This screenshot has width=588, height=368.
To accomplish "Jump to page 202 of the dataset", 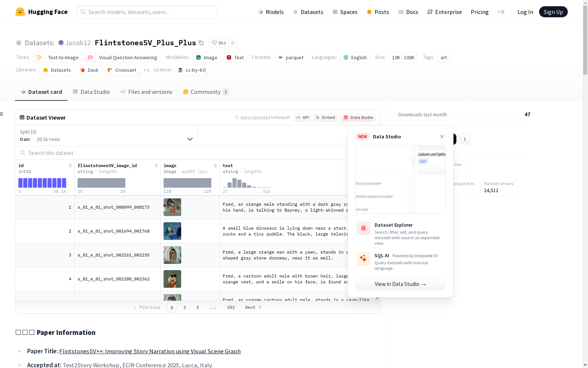I will [x=231, y=307].
